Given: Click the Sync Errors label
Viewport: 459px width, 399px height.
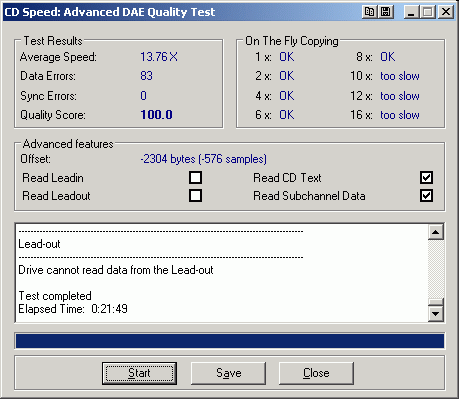Looking at the screenshot, I should click(48, 96).
